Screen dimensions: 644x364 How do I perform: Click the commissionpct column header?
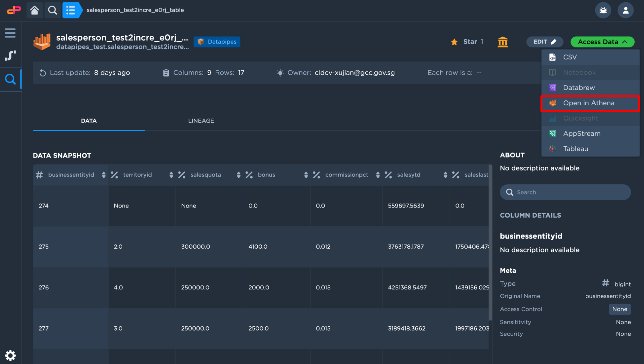coord(347,175)
